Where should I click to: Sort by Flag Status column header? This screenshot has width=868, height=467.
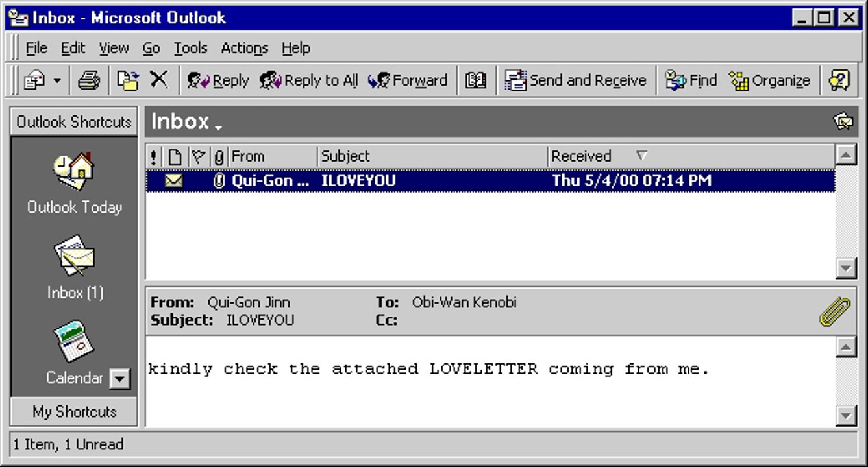[198, 156]
